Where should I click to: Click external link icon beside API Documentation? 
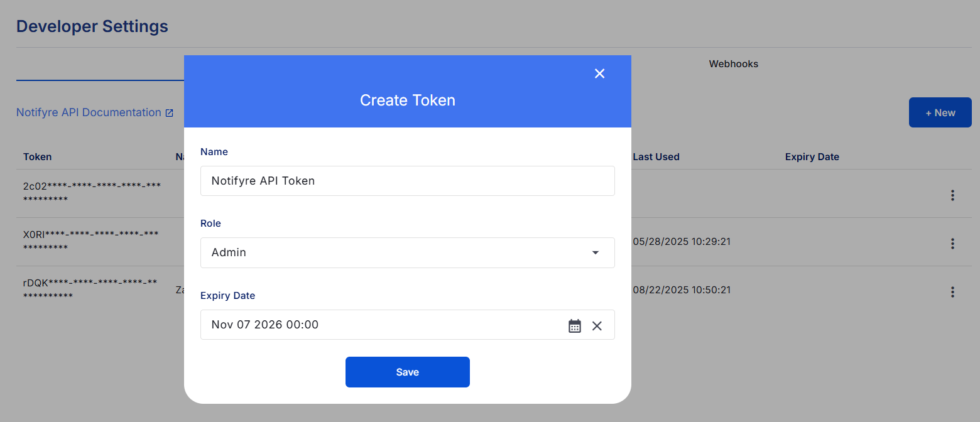tap(170, 113)
